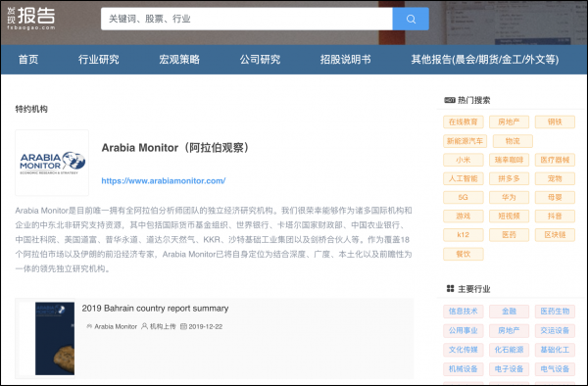Select the 华为 hot search tag
Screen dimensions: 588x386
(x=509, y=197)
